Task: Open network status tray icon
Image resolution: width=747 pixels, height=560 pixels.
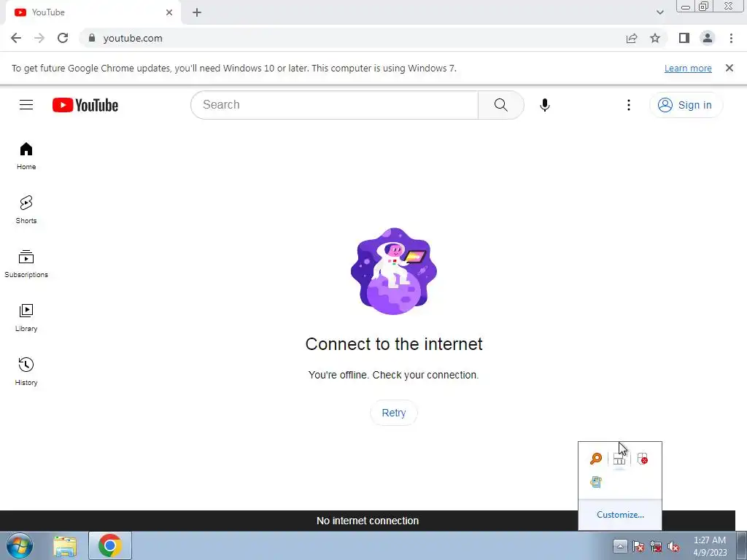Action: pyautogui.click(x=656, y=546)
